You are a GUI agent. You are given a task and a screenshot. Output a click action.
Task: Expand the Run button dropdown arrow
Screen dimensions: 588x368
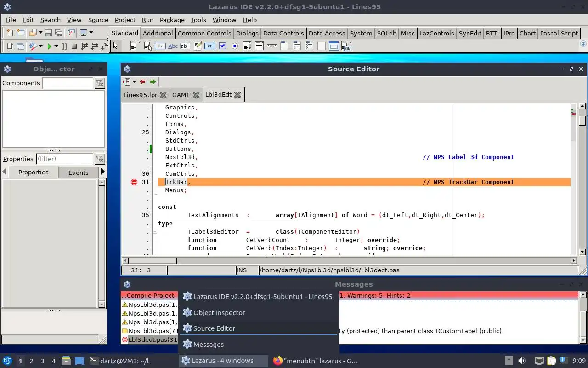[56, 46]
